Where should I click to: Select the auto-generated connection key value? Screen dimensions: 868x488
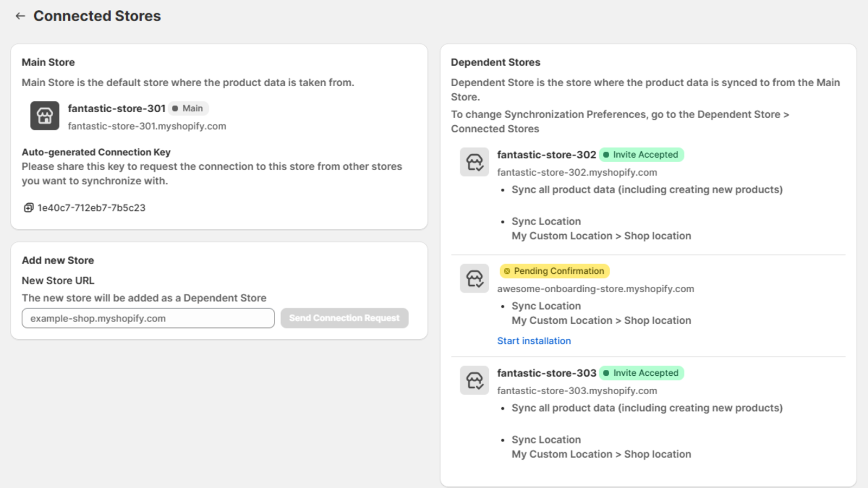tap(91, 208)
